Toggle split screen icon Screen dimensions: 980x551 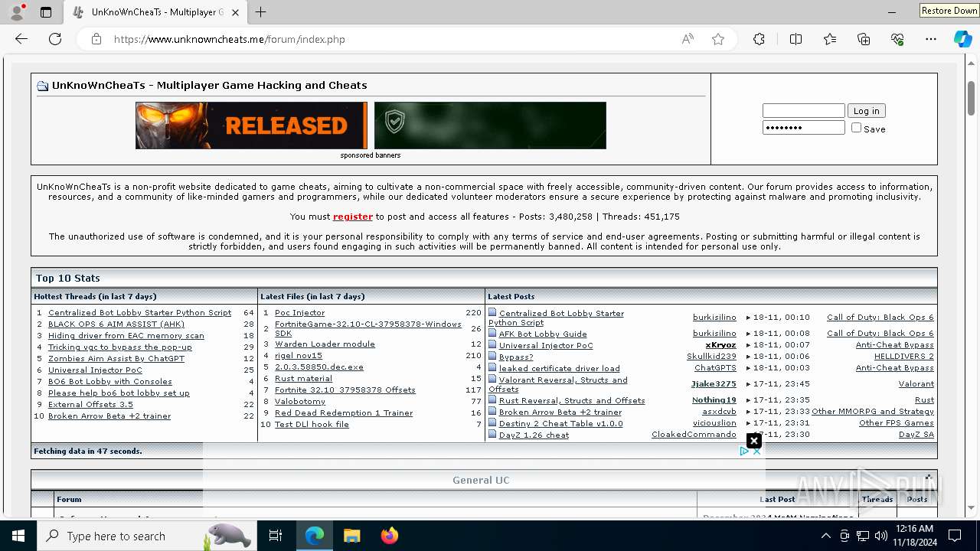pyautogui.click(x=795, y=39)
